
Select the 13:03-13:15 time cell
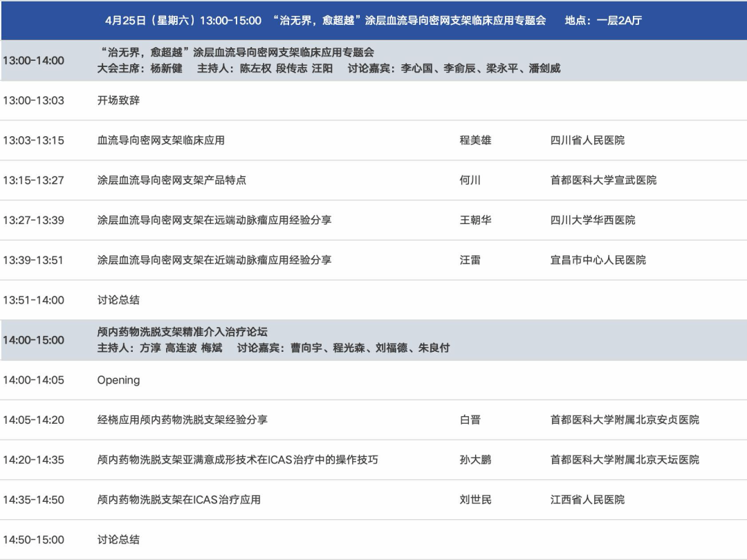(x=33, y=140)
